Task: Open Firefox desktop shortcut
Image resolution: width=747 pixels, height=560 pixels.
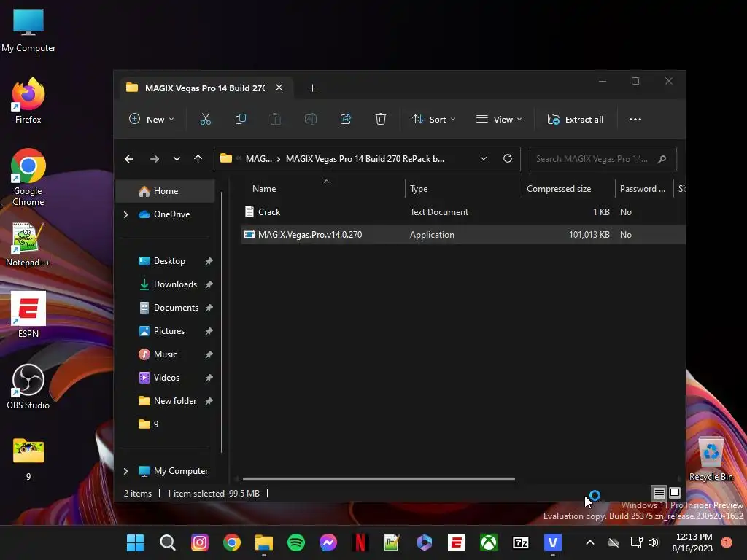Action: (x=28, y=101)
